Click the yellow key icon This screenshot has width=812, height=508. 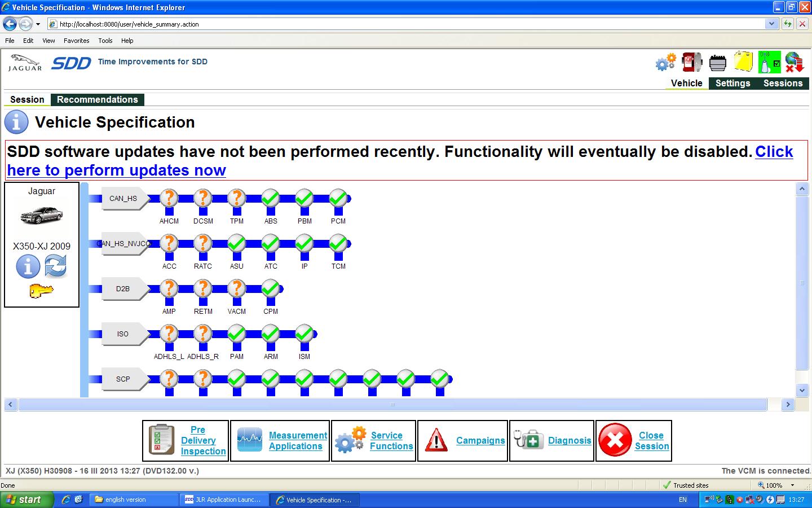tap(41, 291)
